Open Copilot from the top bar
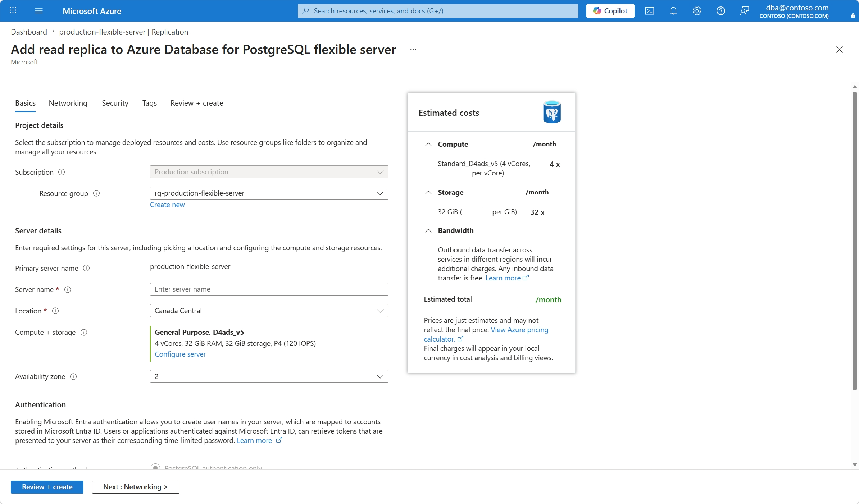This screenshot has width=859, height=504. [x=610, y=11]
